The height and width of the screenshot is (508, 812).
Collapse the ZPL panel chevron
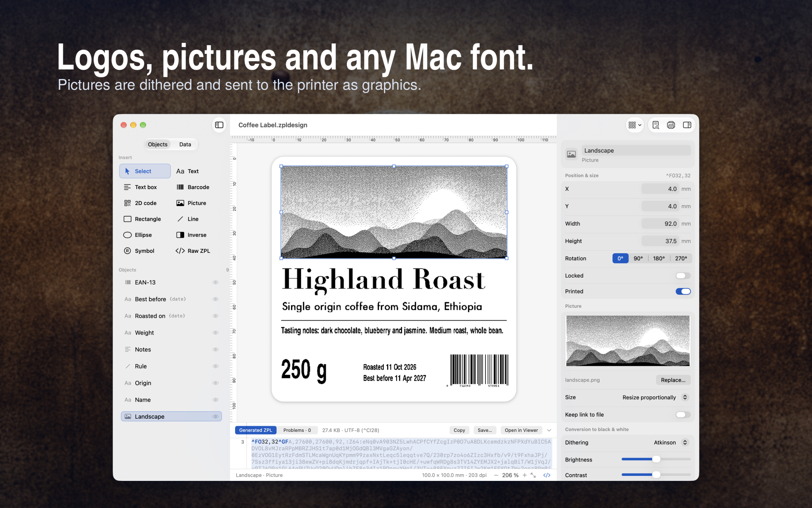coord(549,430)
